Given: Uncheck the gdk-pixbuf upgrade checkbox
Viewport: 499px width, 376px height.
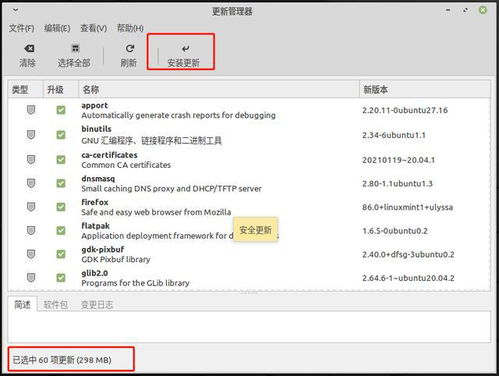Looking at the screenshot, I should coord(61,254).
